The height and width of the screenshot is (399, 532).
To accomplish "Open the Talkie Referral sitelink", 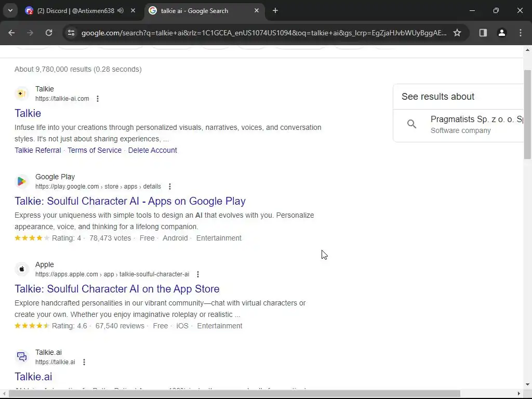I will click(37, 150).
